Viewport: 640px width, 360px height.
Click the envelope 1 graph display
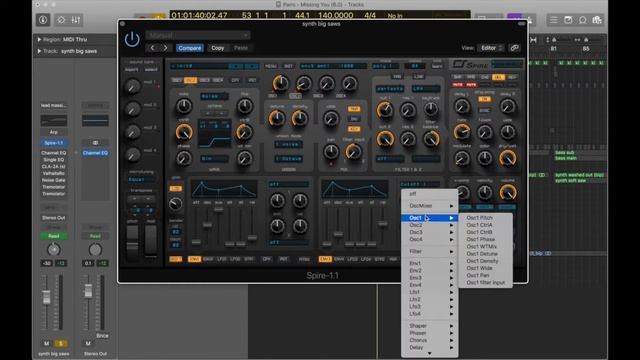(x=224, y=189)
